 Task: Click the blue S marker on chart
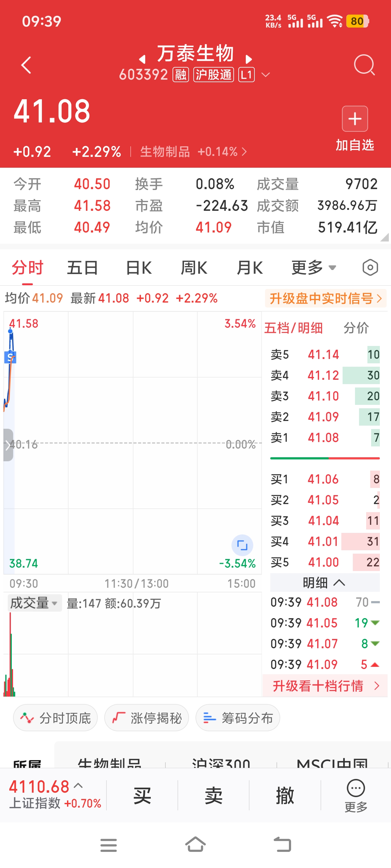point(10,357)
